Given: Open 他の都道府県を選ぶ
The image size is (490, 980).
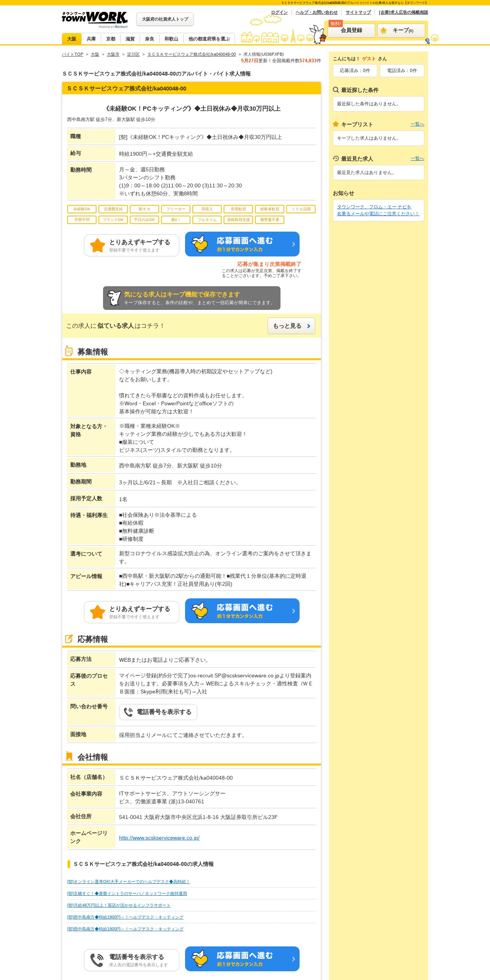Looking at the screenshot, I should coord(209,39).
